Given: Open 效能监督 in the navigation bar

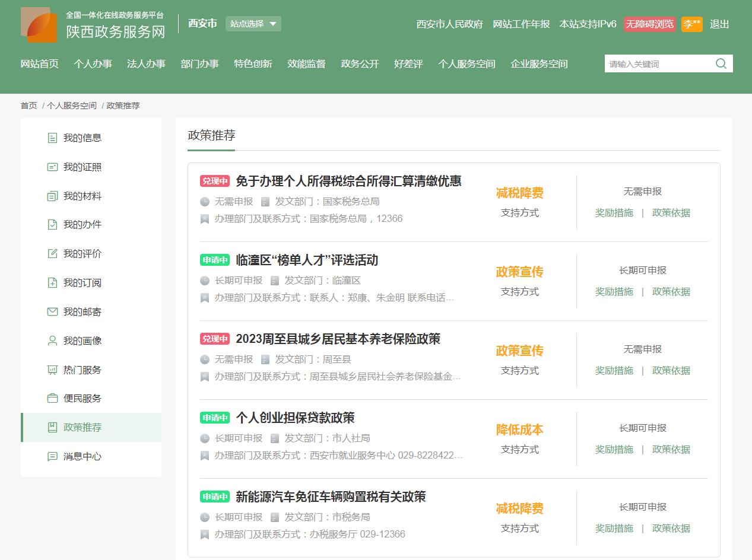Looking at the screenshot, I should click(307, 64).
